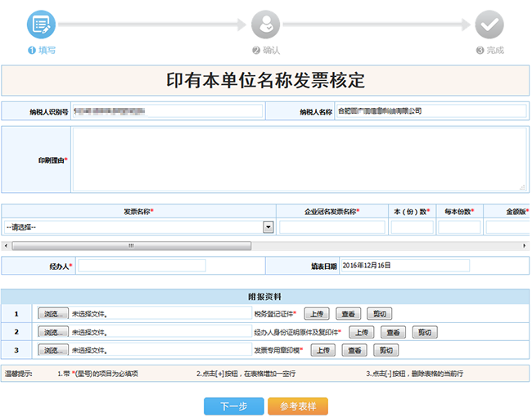View the 经办人身份证明 attachment
The height and width of the screenshot is (417, 532).
click(x=392, y=332)
